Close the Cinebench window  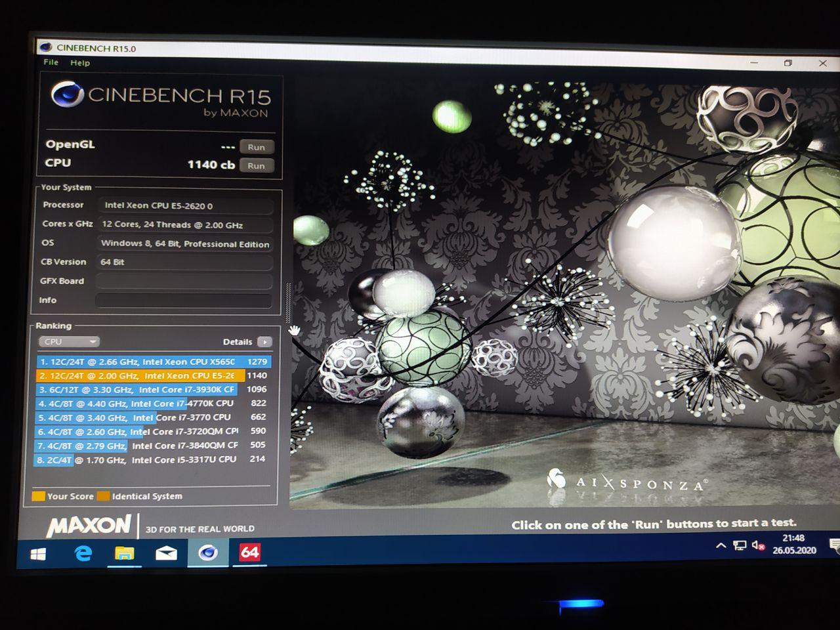pos(823,63)
